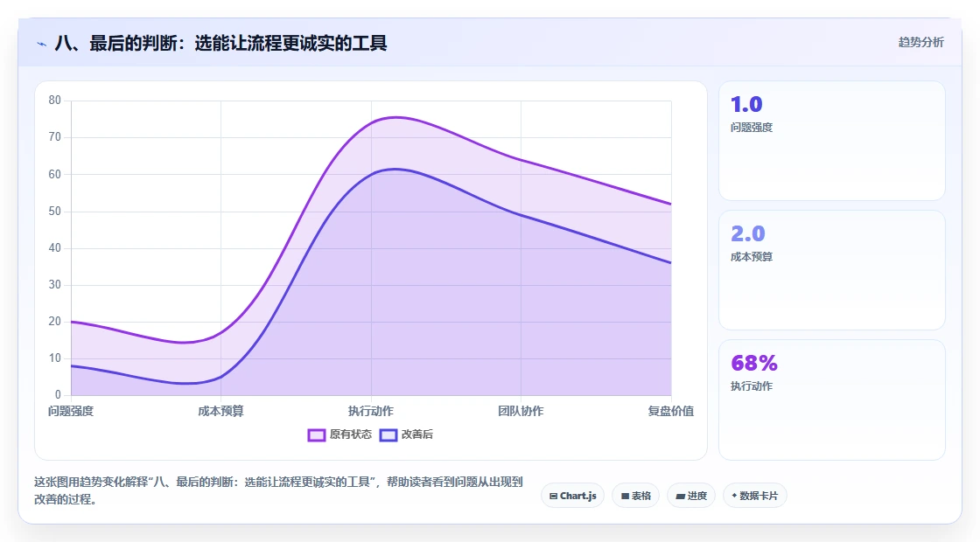
Task: Click the 问题强度 x-axis label
Action: 71,411
